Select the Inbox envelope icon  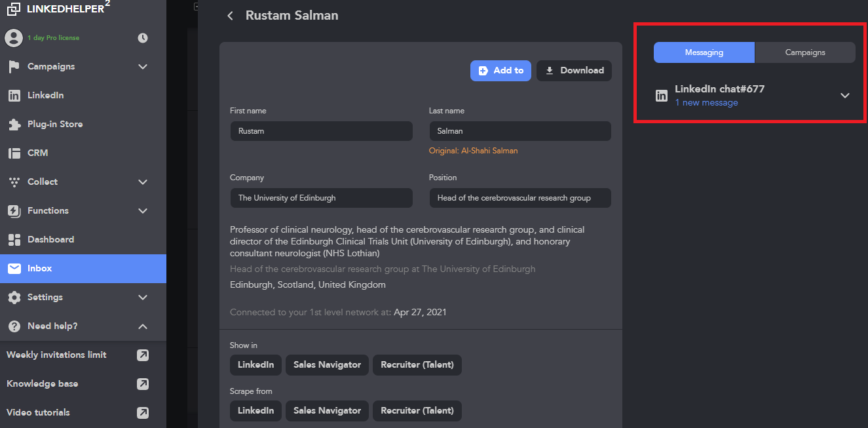tap(14, 269)
